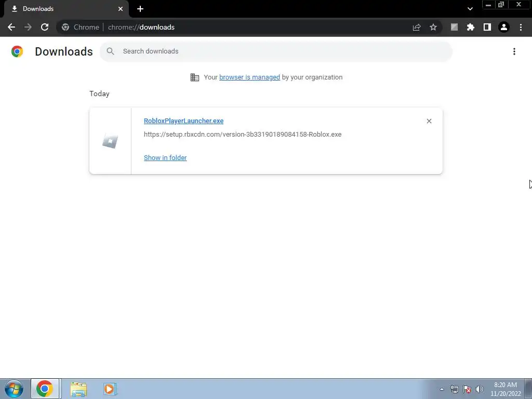Bookmark this tab with the star icon
532x399 pixels.
(x=433, y=27)
